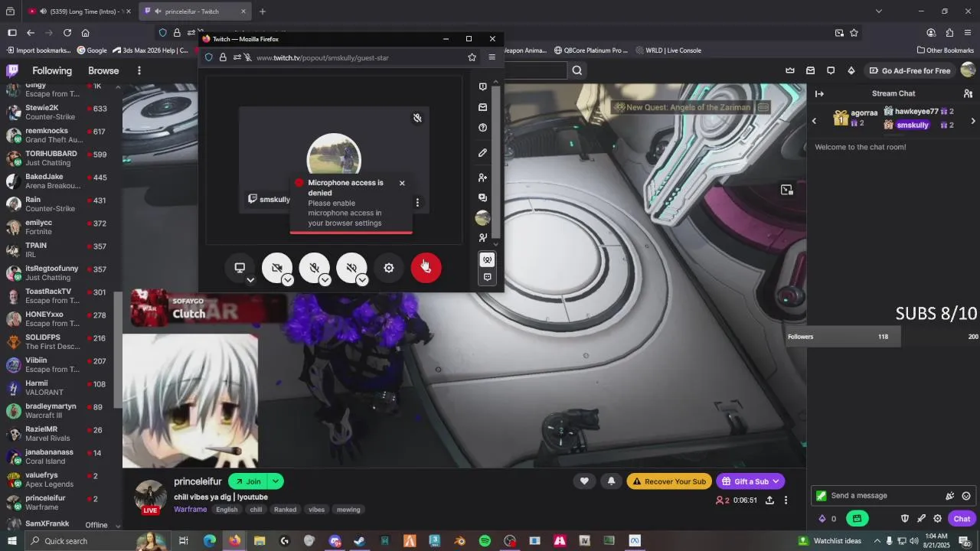This screenshot has height=551, width=980.
Task: Click the Warframe category link
Action: point(190,510)
